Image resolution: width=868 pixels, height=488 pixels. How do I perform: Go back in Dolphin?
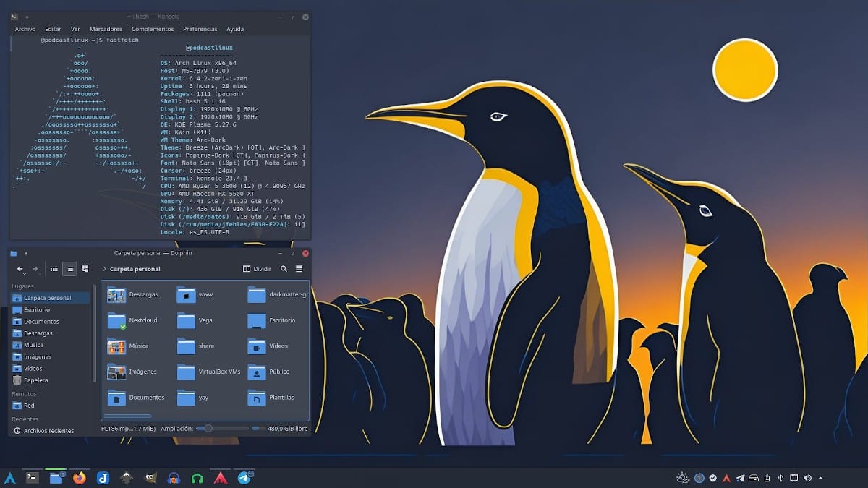(x=20, y=269)
